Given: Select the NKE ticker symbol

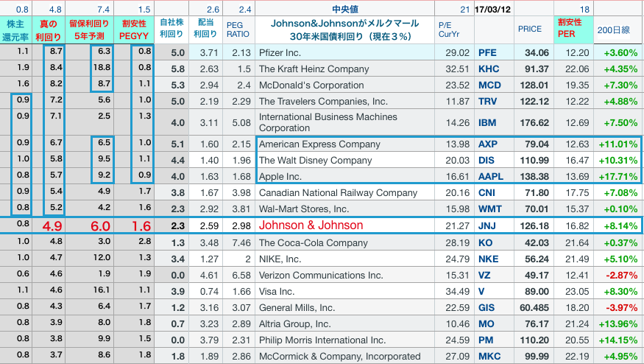Looking at the screenshot, I should tap(489, 259).
